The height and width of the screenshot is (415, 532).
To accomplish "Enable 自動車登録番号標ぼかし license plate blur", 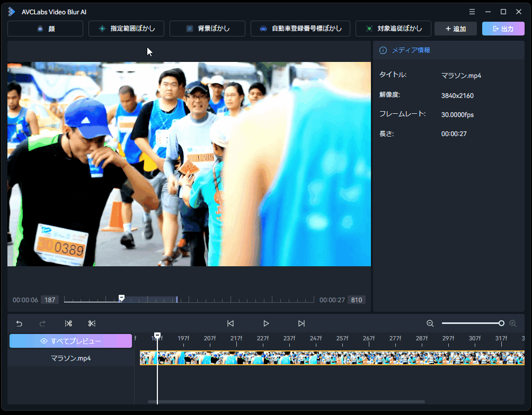I will pyautogui.click(x=300, y=29).
